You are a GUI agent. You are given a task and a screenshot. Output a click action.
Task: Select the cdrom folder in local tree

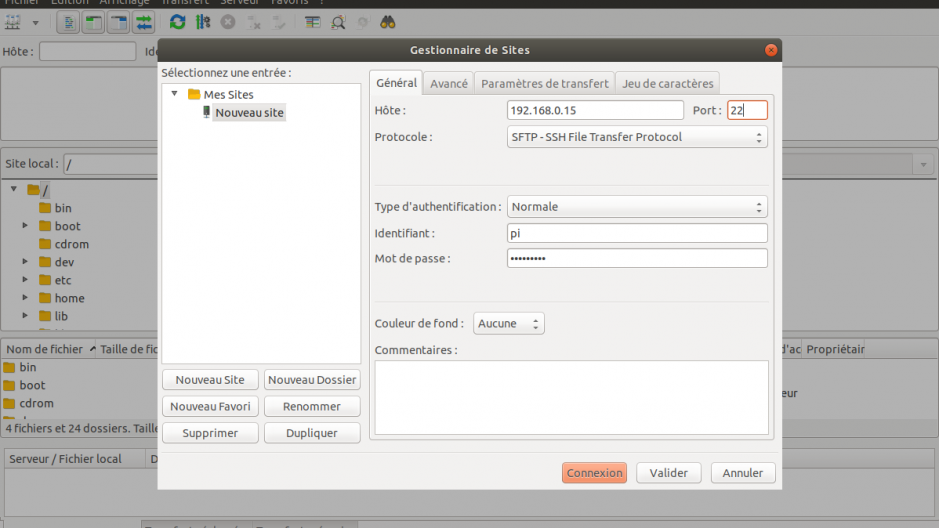71,244
